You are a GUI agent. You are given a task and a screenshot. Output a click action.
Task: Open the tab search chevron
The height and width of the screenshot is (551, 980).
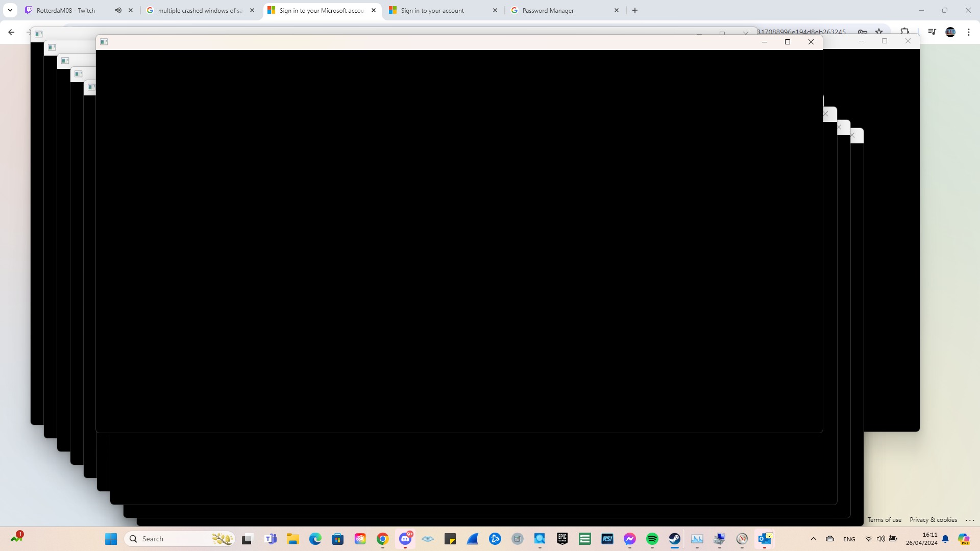point(10,10)
